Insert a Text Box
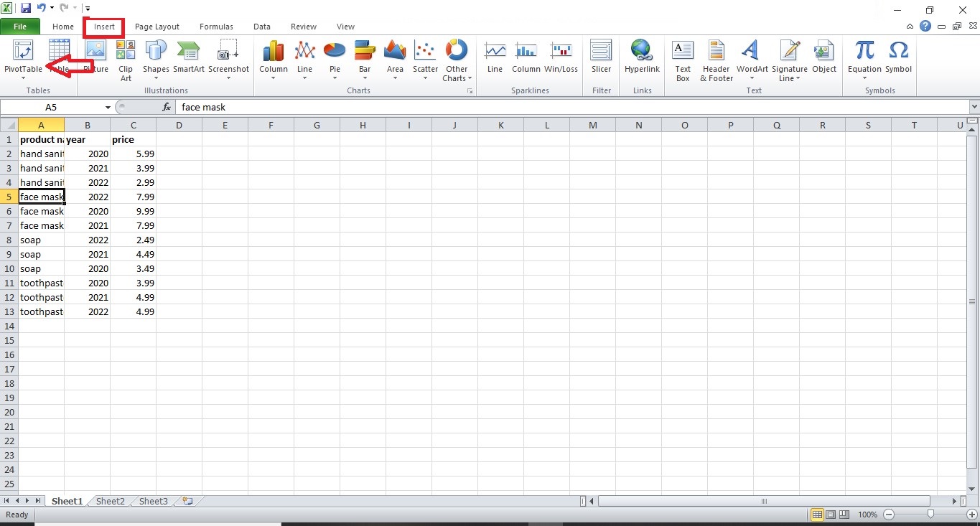This screenshot has width=980, height=526. (x=682, y=57)
